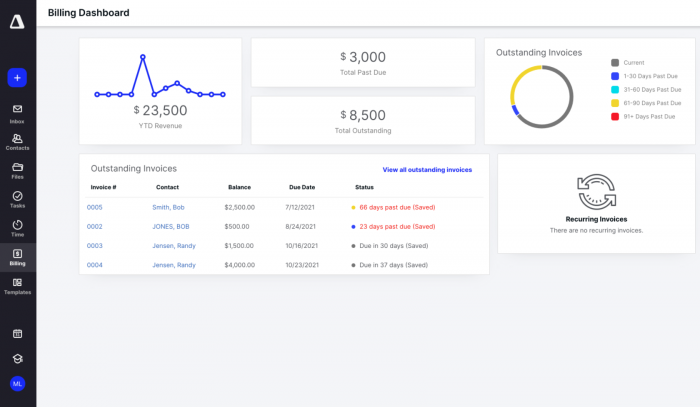Click the graduation cap learning icon
The image size is (700, 407).
pos(17,359)
